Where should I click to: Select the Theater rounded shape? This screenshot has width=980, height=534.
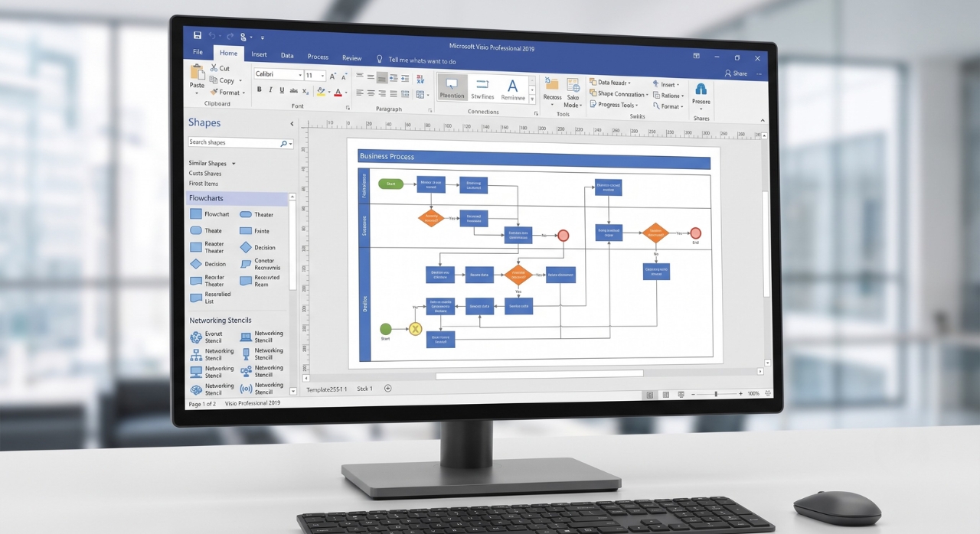pos(246,215)
